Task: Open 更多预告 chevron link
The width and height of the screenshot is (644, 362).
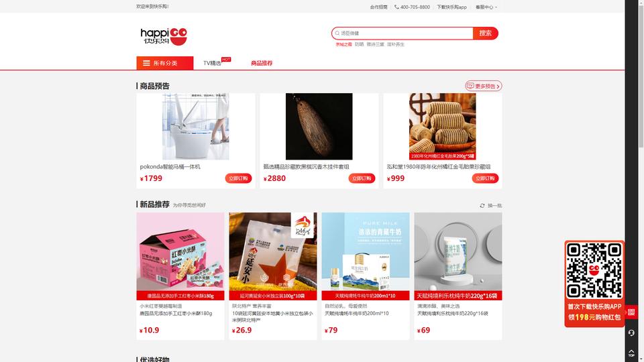Action: 484,86
